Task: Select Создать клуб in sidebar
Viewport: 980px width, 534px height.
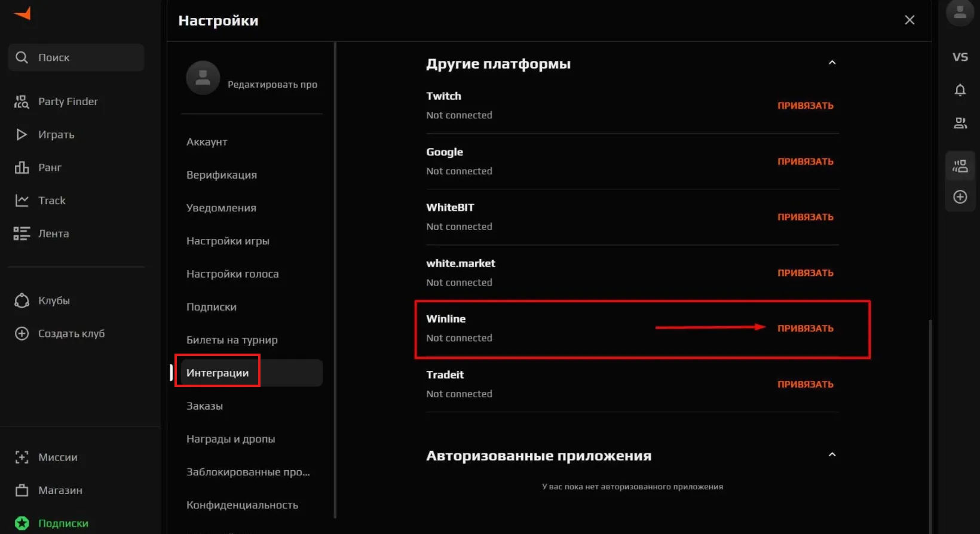Action: point(71,333)
